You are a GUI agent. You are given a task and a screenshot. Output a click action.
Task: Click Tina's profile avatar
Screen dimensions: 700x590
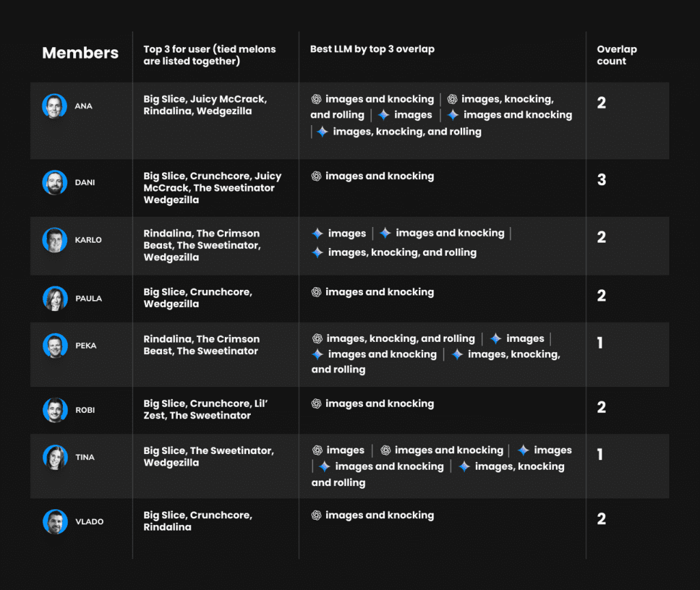pyautogui.click(x=54, y=457)
